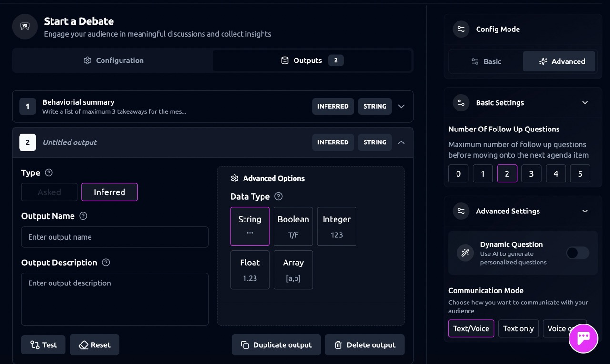Viewport: 610px width, 364px height.
Task: Select the Asked output type
Action: click(x=49, y=192)
